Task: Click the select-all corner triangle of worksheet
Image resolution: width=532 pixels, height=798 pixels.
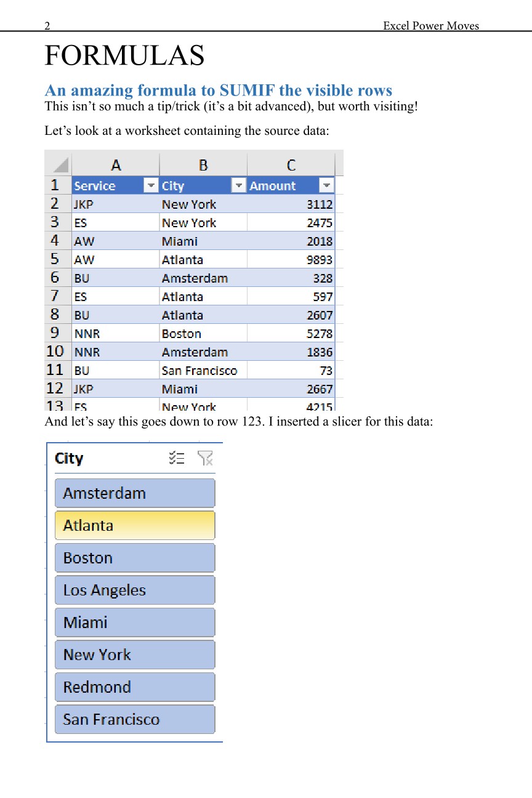Action: coord(60,165)
